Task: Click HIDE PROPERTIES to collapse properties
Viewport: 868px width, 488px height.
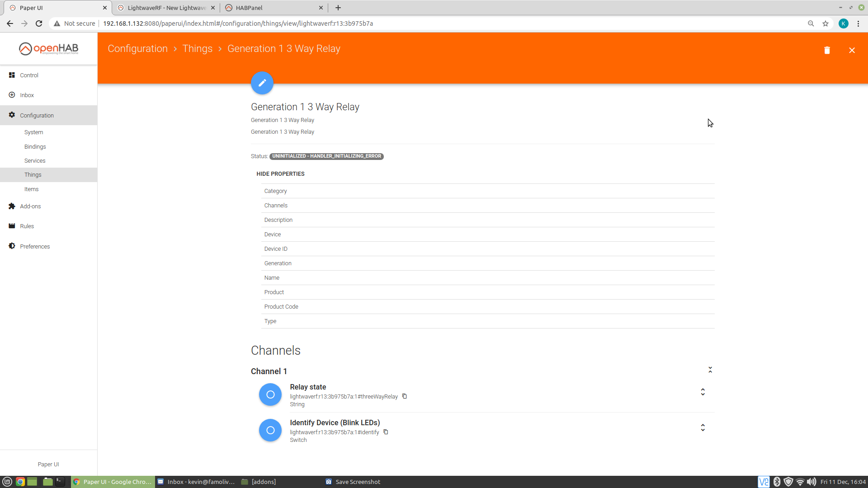Action: (x=280, y=174)
